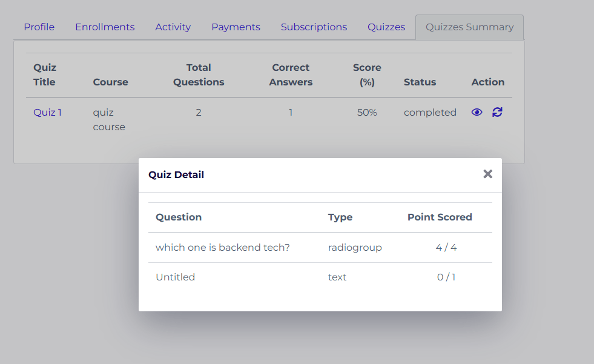Open the Quiz 1 title link

point(47,112)
